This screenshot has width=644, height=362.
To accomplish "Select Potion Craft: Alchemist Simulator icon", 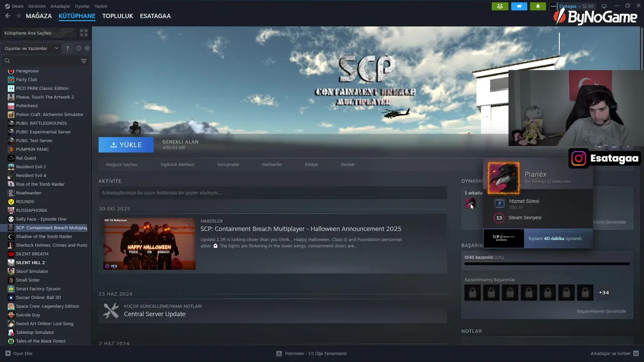I will (x=11, y=115).
